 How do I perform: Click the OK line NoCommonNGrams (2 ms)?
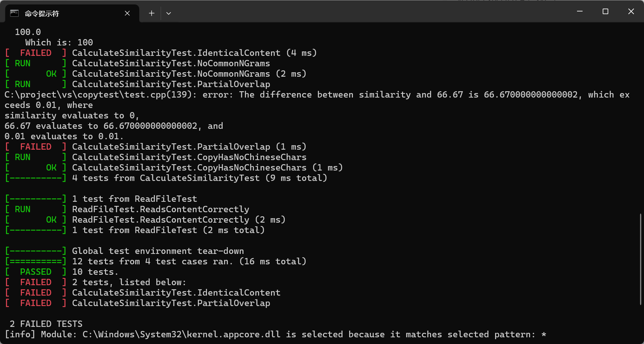coord(156,74)
